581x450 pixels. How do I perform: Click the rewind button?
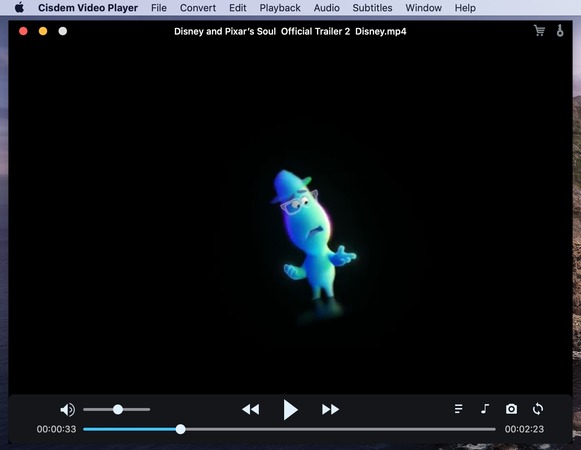click(x=251, y=410)
